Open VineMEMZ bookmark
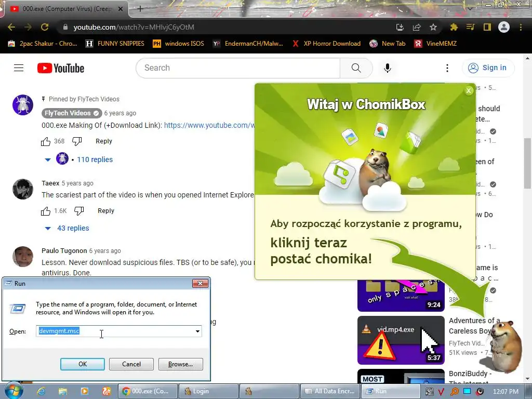Viewport: 532px width, 399px height. tap(436, 44)
